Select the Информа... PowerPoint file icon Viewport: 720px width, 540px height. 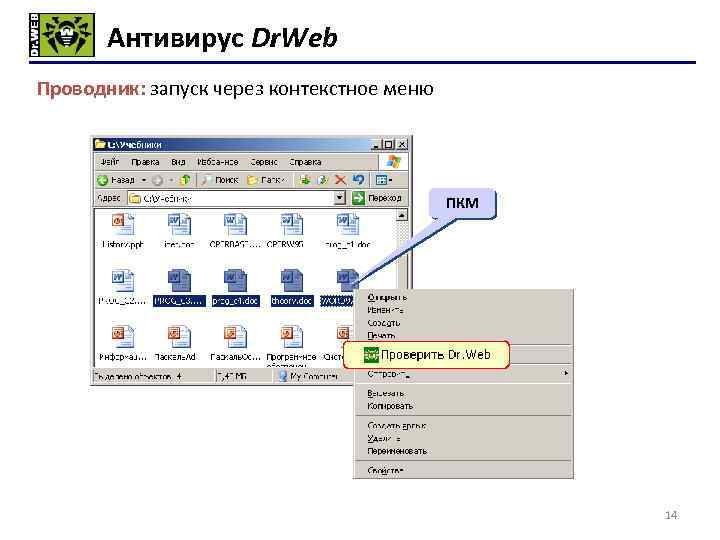[x=123, y=337]
